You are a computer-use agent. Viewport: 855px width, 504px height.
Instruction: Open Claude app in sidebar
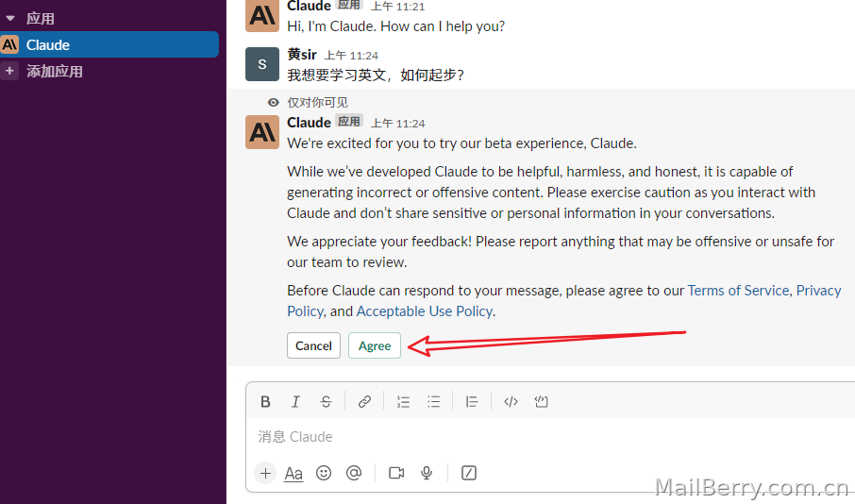click(x=109, y=44)
